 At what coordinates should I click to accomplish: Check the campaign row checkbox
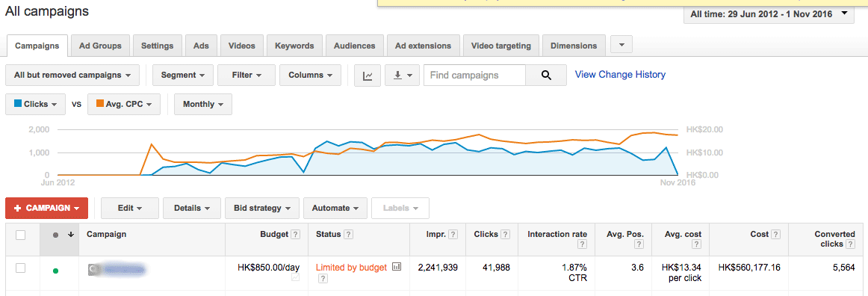pos(20,268)
